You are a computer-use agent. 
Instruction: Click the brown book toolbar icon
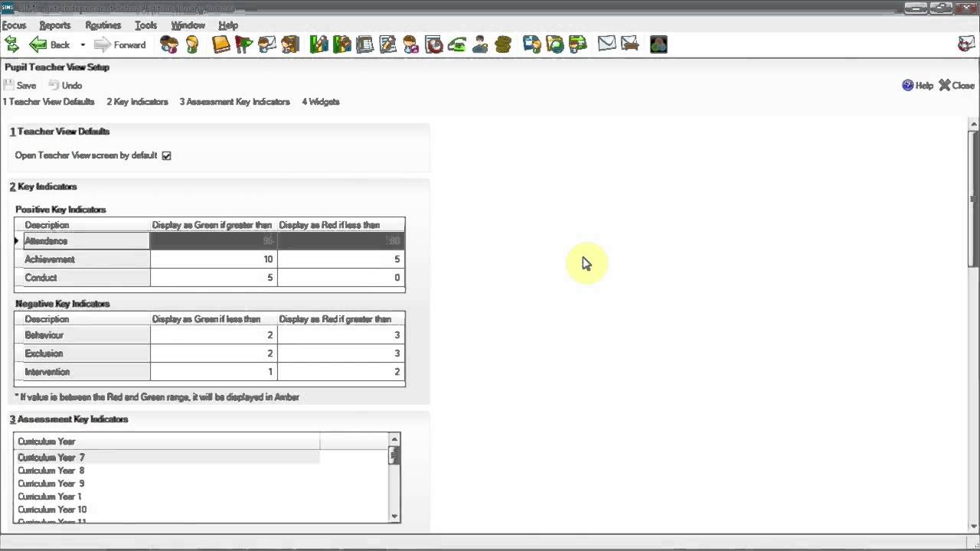pos(221,44)
